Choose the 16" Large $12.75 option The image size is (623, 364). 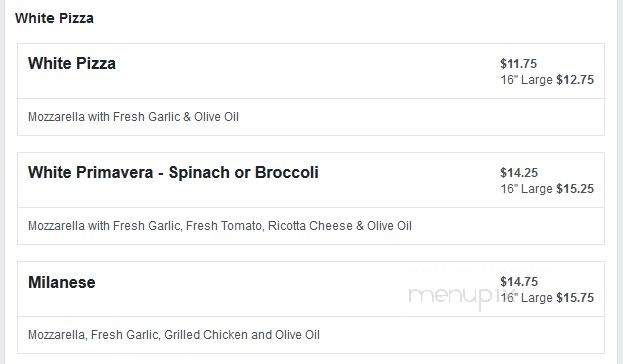click(x=547, y=80)
